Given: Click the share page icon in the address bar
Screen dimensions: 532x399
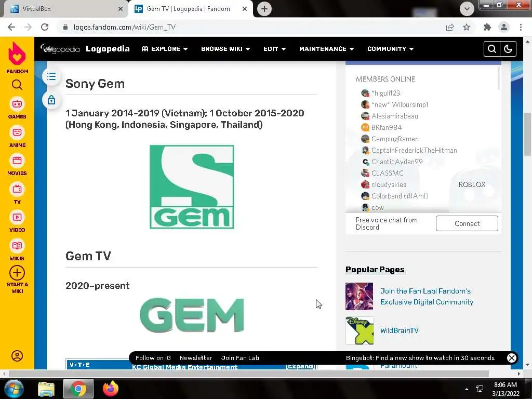Looking at the screenshot, I should (x=450, y=27).
